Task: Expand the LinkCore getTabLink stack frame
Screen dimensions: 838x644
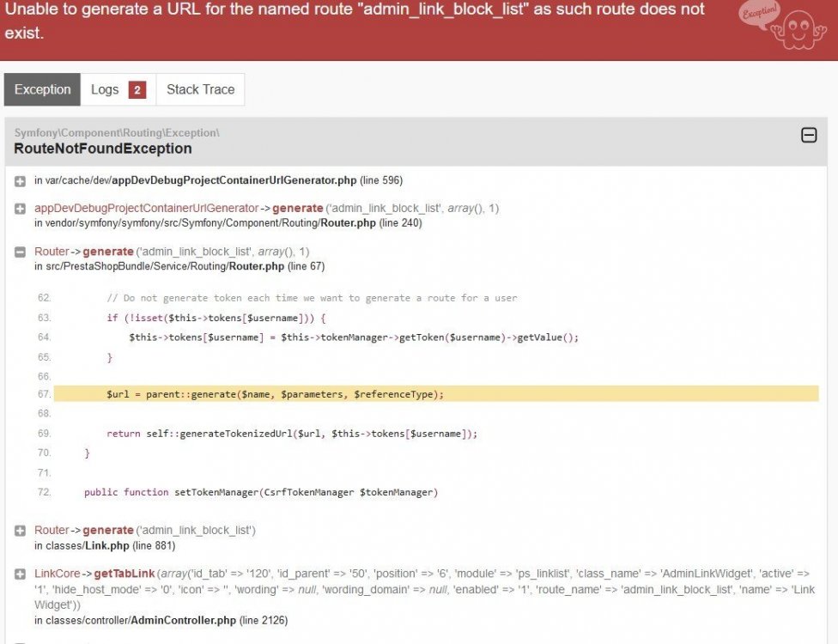Action: click(19, 574)
